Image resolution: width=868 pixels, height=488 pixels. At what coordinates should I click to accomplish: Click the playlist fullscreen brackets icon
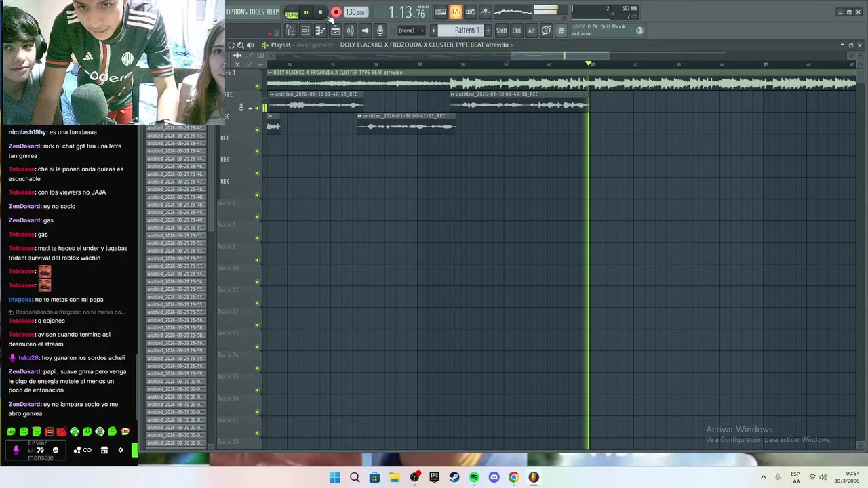(x=231, y=45)
